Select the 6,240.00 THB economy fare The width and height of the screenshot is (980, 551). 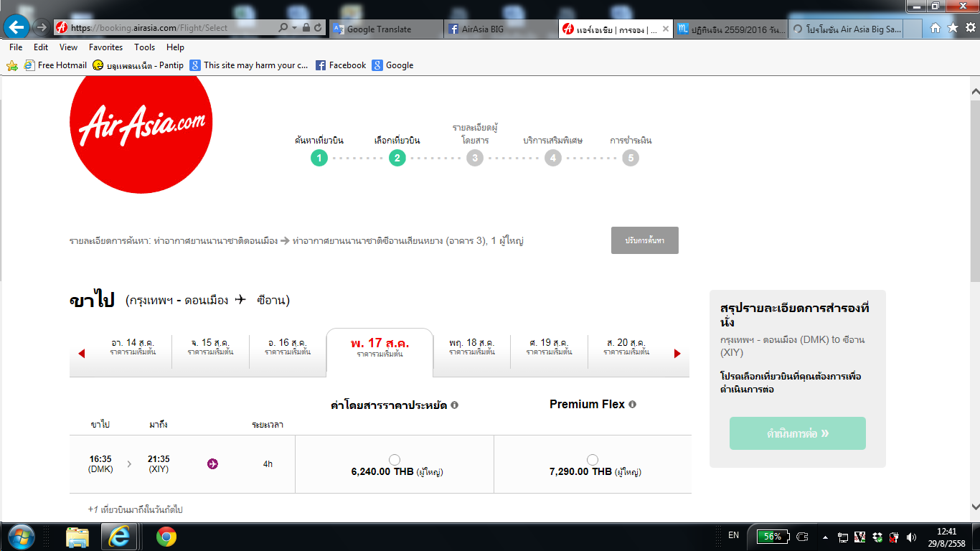click(394, 460)
